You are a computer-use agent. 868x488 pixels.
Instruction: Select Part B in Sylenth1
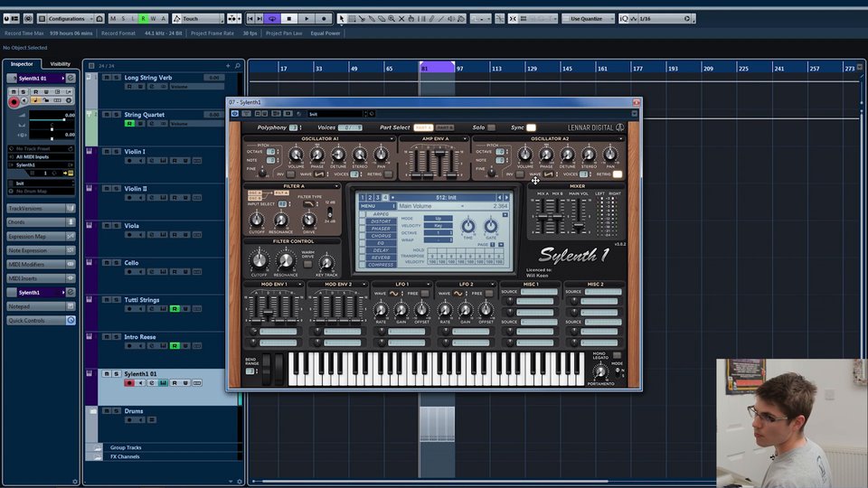coord(445,127)
